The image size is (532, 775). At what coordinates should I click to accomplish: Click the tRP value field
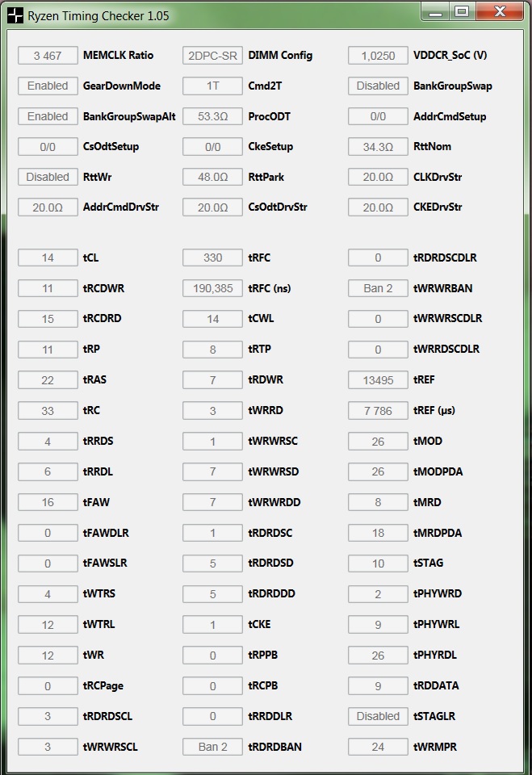[48, 350]
